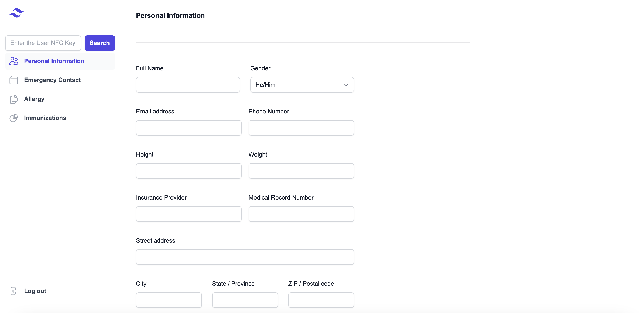Go to the Allergy page

(x=34, y=99)
